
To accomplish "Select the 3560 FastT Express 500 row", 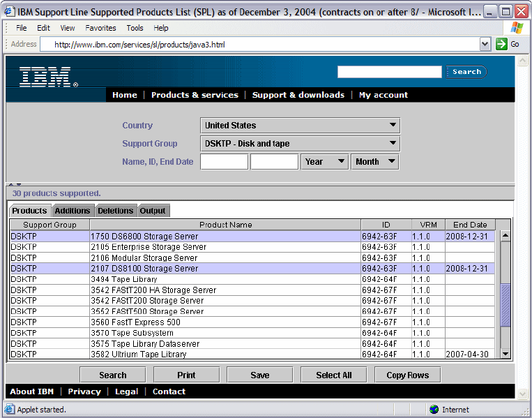I will [252, 322].
